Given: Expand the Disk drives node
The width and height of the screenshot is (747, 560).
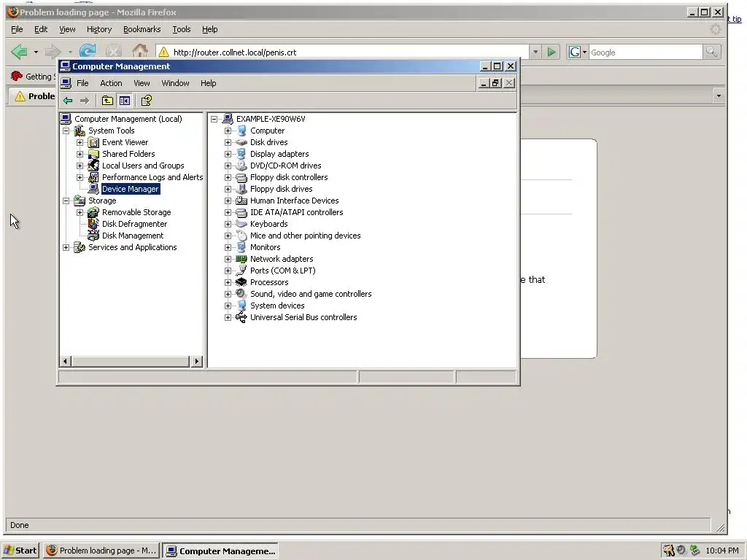Looking at the screenshot, I should (x=228, y=142).
